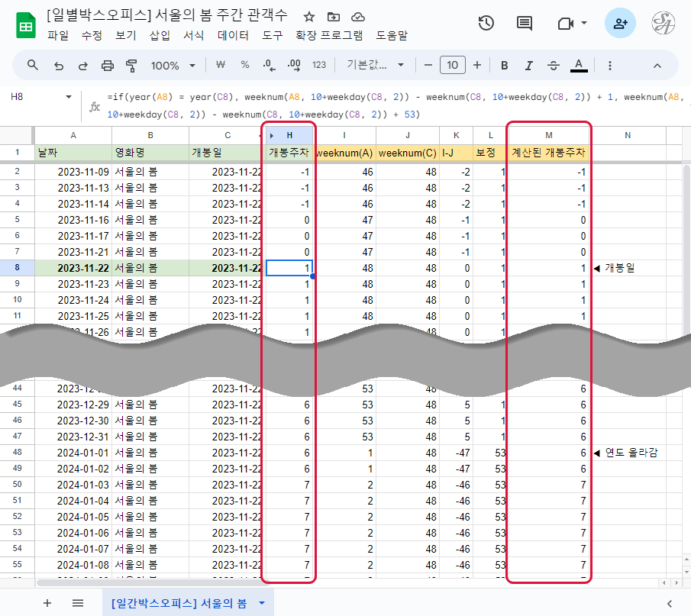Open the text color picker
This screenshot has width=691, height=616.
[579, 66]
